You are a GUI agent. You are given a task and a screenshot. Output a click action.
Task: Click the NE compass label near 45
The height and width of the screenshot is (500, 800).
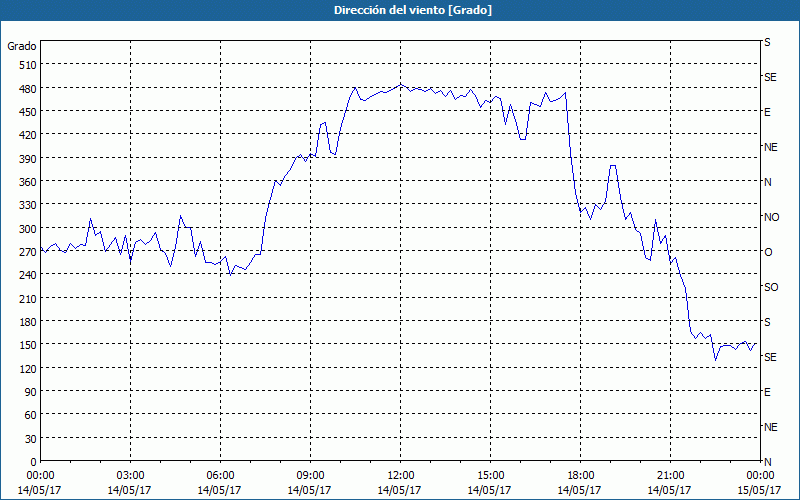coord(771,427)
